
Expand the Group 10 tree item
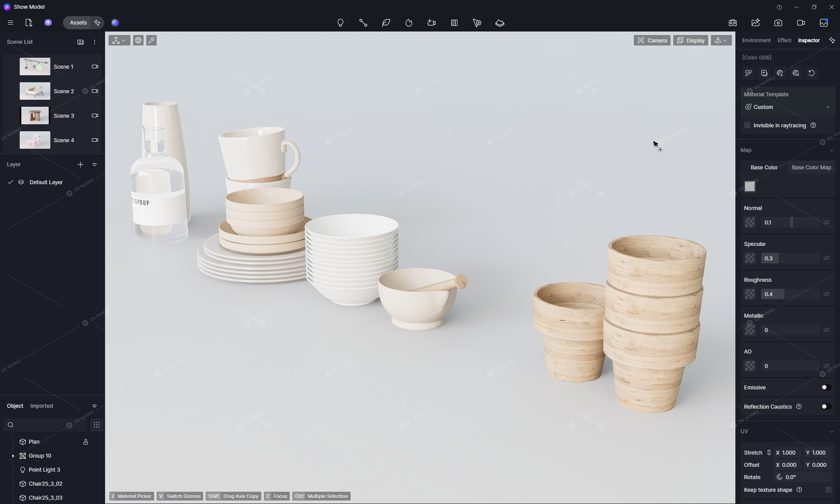tap(13, 456)
